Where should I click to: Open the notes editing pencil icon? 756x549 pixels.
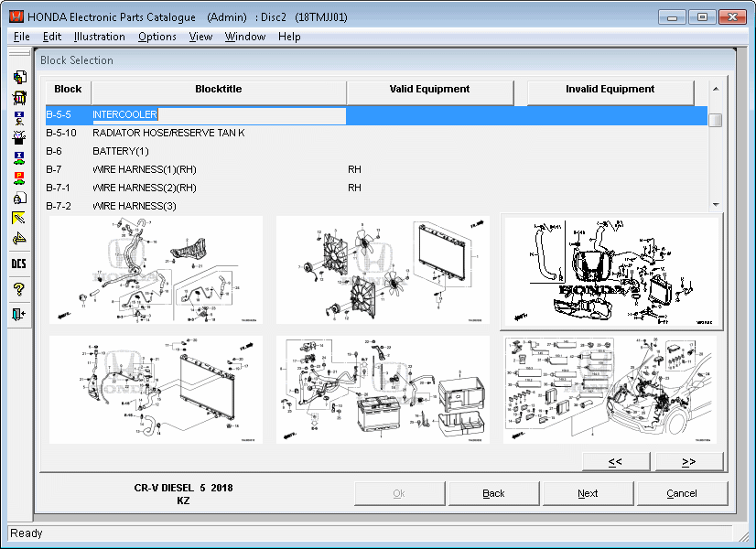19,219
